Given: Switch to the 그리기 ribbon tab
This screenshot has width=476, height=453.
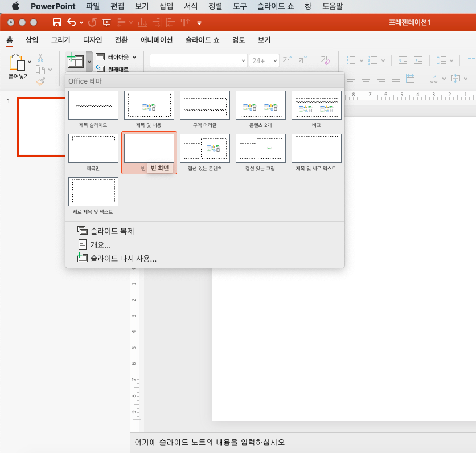Looking at the screenshot, I should [x=60, y=40].
